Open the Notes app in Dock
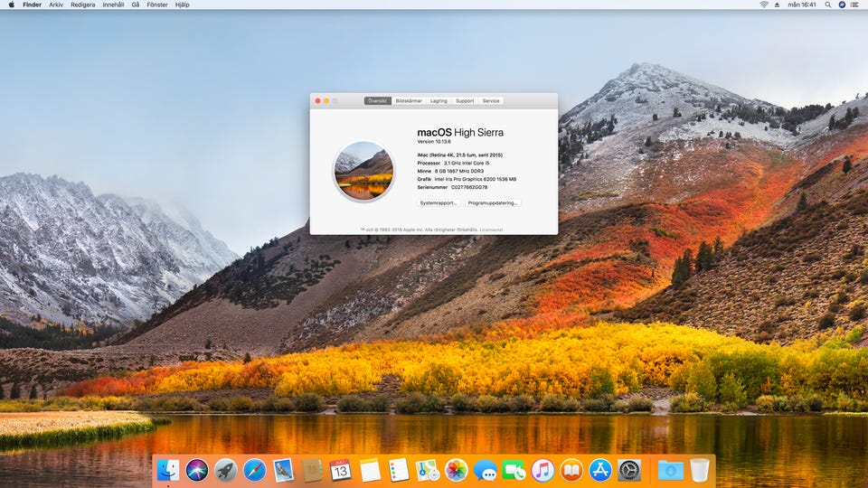Image resolution: width=868 pixels, height=488 pixels. pos(370,470)
